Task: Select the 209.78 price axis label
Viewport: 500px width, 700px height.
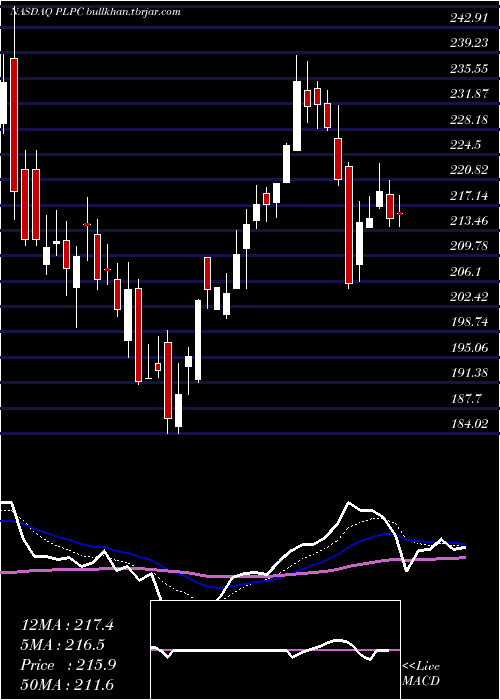Action: click(x=469, y=246)
